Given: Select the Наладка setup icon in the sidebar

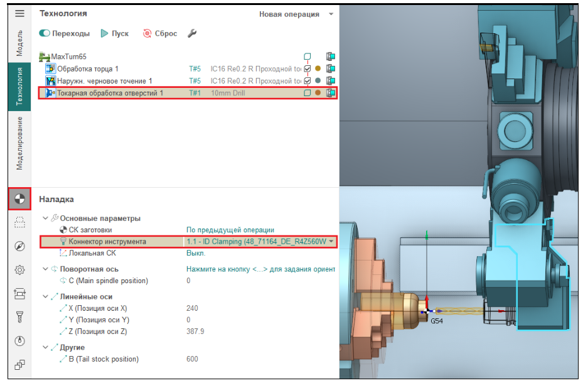Looking at the screenshot, I should [19, 199].
